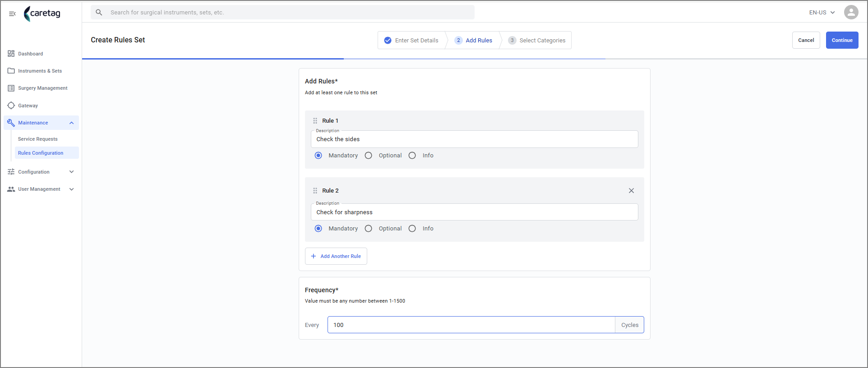Click Add Another Rule button
This screenshot has height=368, width=868.
[x=336, y=256]
